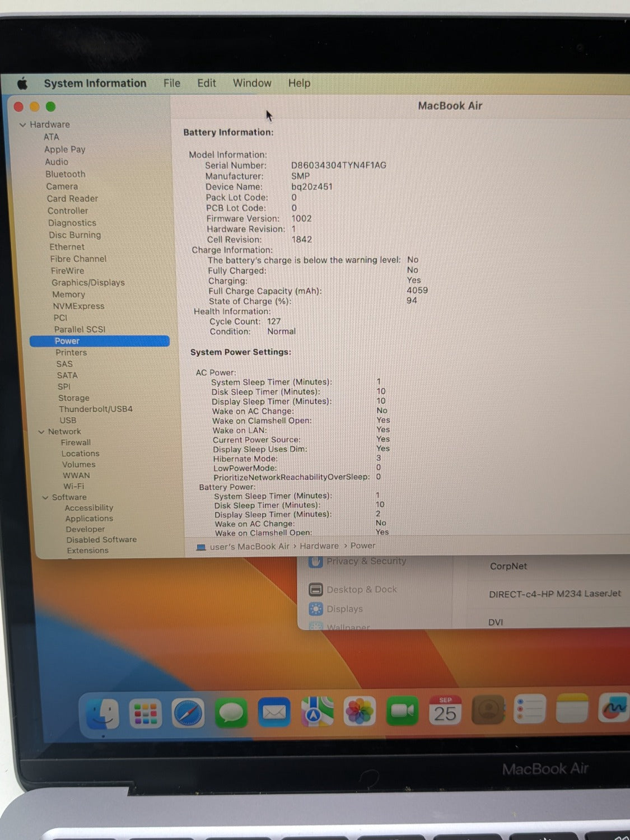Open Maps app in Dock
Viewport: 630px width, 840px height.
tap(317, 711)
